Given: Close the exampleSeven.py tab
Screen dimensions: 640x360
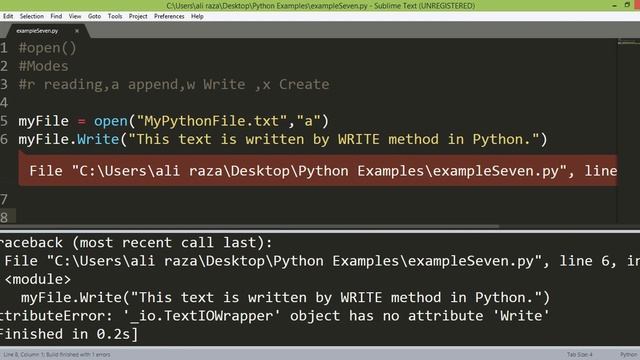Looking at the screenshot, I should tap(77, 31).
